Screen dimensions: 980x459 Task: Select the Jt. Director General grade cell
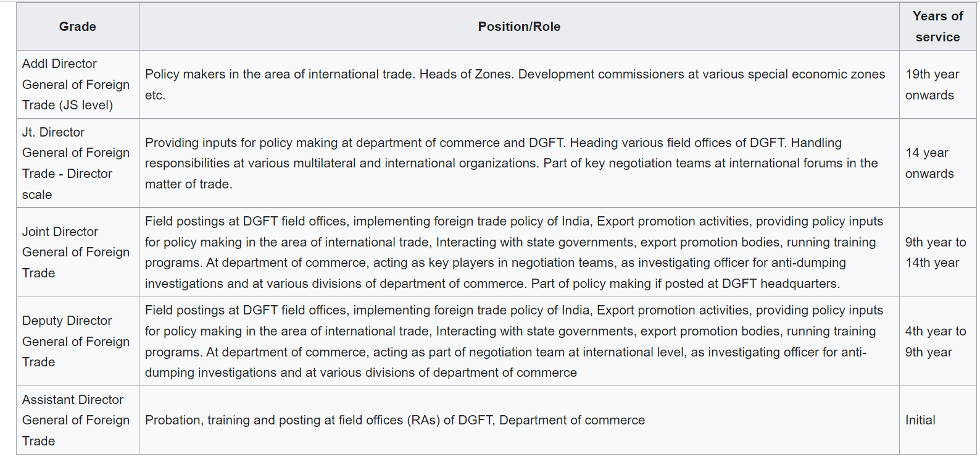76,163
